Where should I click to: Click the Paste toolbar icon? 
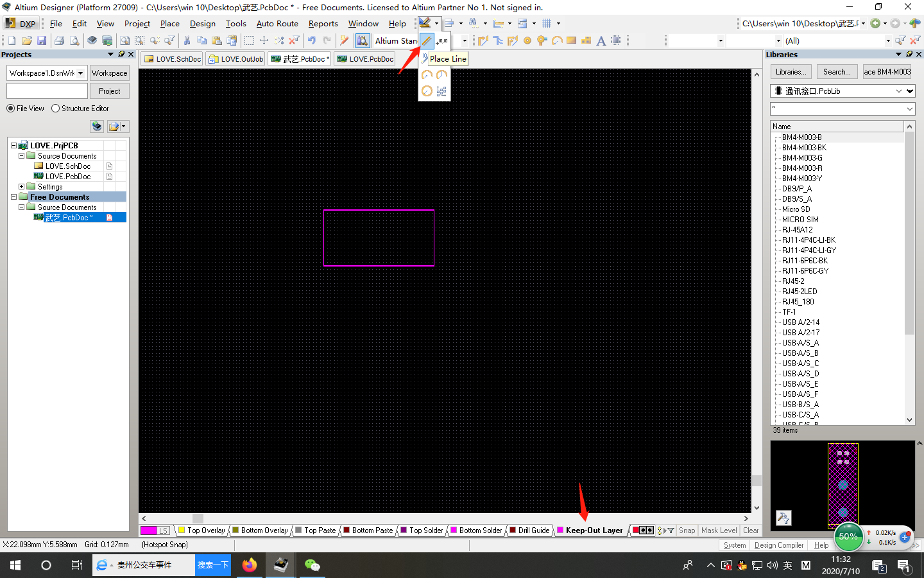(x=216, y=40)
